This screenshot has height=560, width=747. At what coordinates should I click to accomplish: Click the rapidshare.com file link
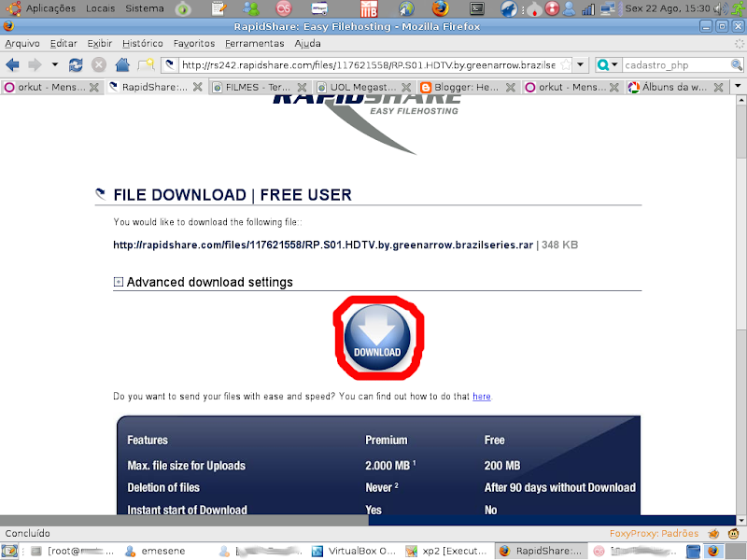pos(323,245)
